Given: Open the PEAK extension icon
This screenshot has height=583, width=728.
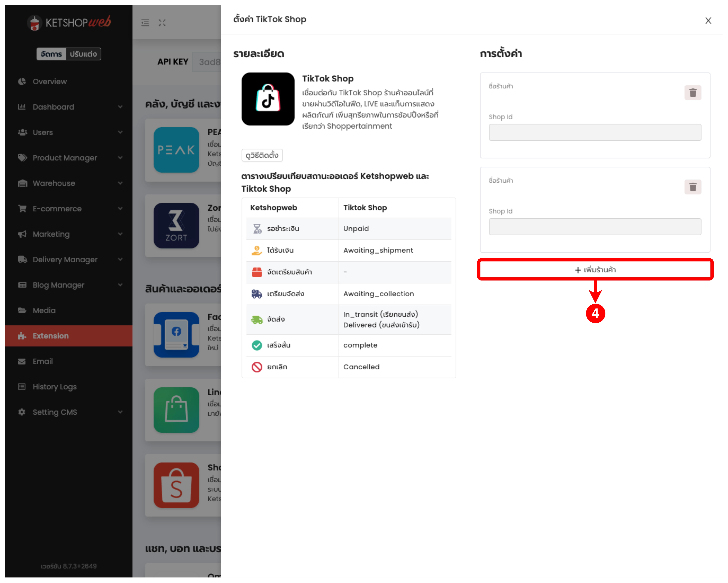Looking at the screenshot, I should pos(176,150).
